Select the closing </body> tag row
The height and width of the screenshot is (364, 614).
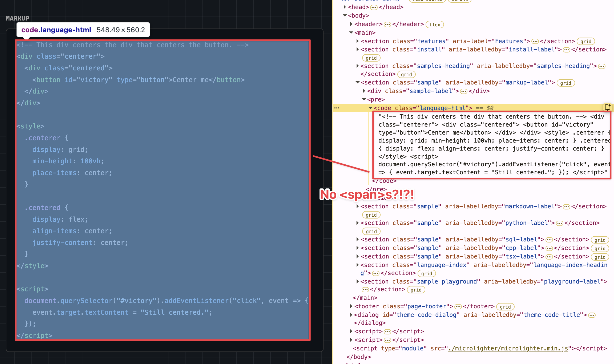coord(359,357)
